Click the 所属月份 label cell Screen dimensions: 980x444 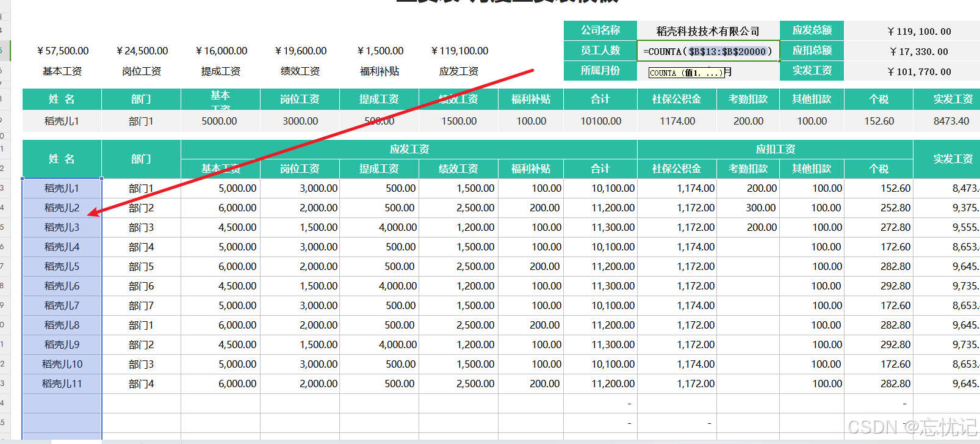pos(600,71)
